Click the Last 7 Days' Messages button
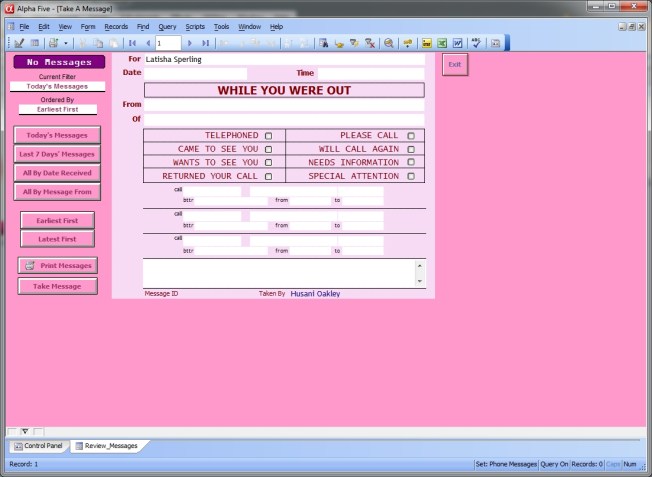The image size is (652, 477). (58, 154)
